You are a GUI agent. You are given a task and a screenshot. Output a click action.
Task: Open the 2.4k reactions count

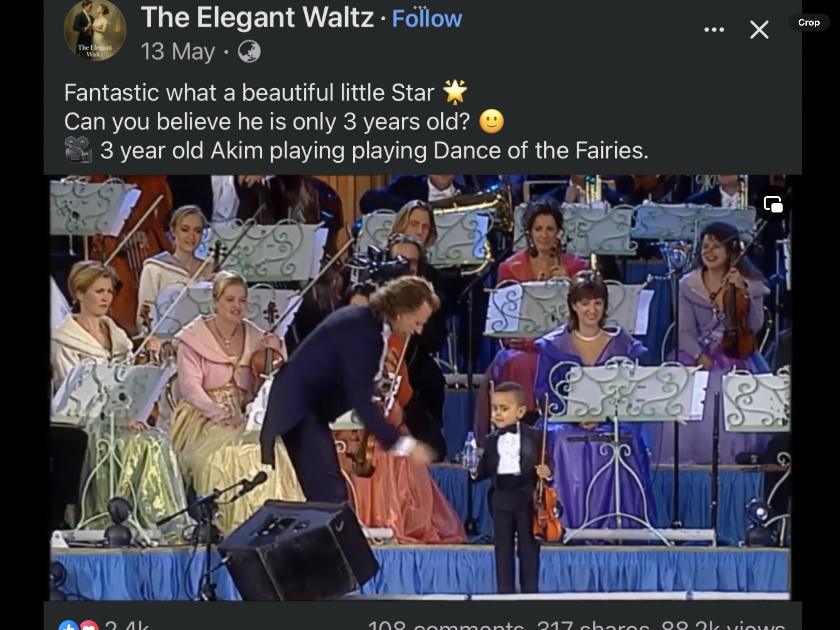pyautogui.click(x=127, y=626)
